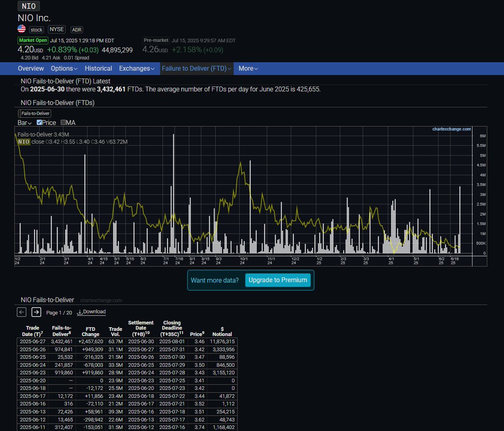
Task: Select the 2025-06-27 trade date cell
Action: [32, 342]
